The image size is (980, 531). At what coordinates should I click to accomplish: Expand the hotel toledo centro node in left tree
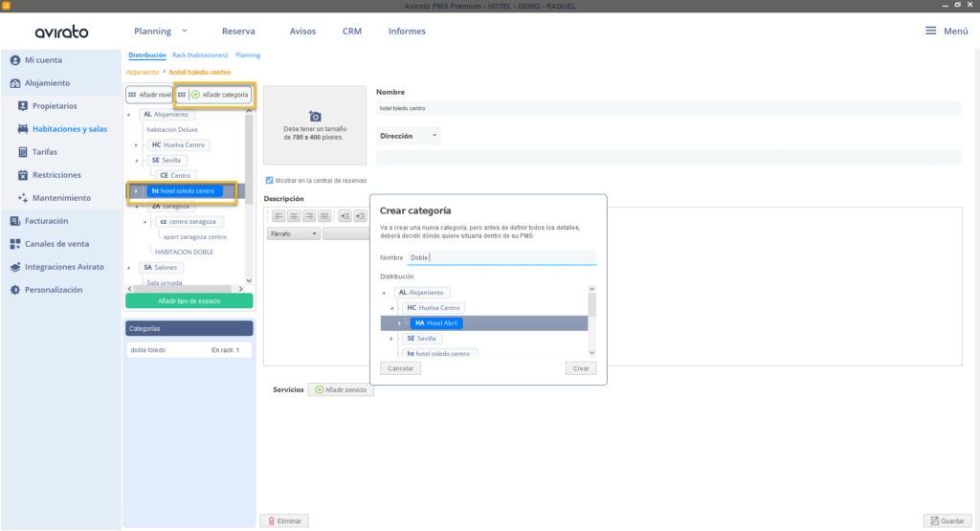click(136, 191)
